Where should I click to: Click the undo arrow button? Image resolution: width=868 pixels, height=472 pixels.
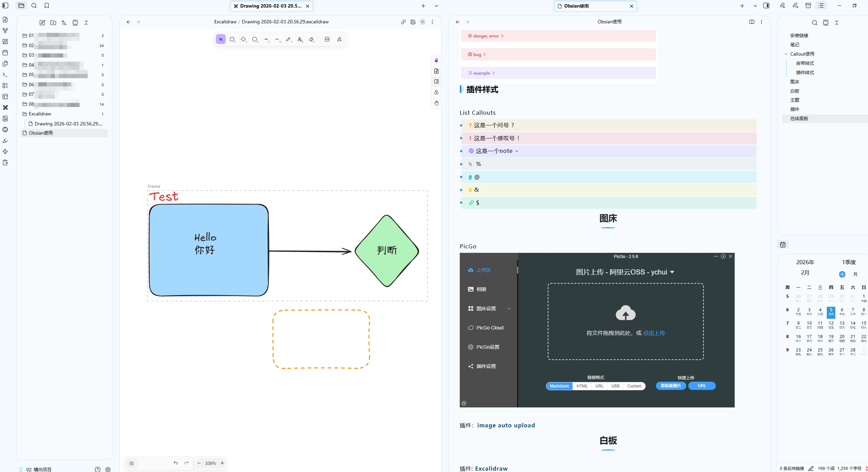(176, 463)
